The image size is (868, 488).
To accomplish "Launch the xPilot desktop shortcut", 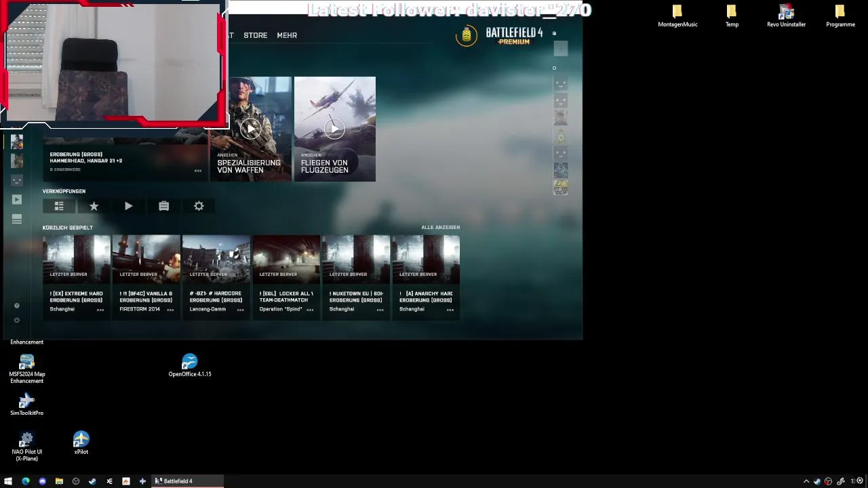I will [81, 443].
